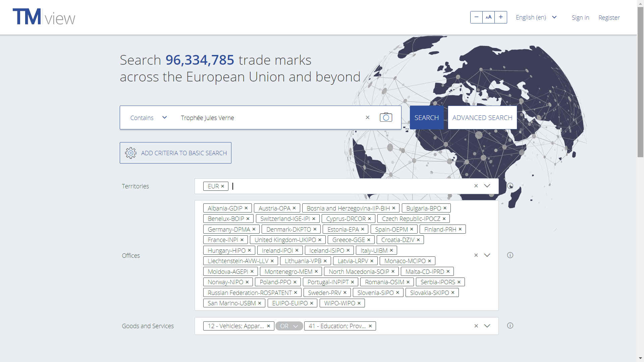
Task: Remove Russian Federation-ROSPATENT office tag
Action: (296, 293)
